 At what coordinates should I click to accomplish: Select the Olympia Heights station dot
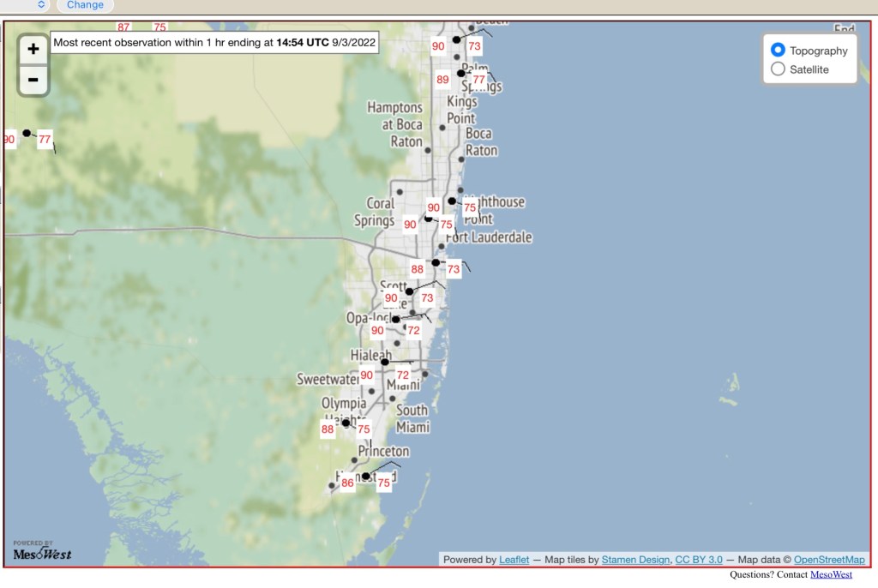pyautogui.click(x=346, y=423)
